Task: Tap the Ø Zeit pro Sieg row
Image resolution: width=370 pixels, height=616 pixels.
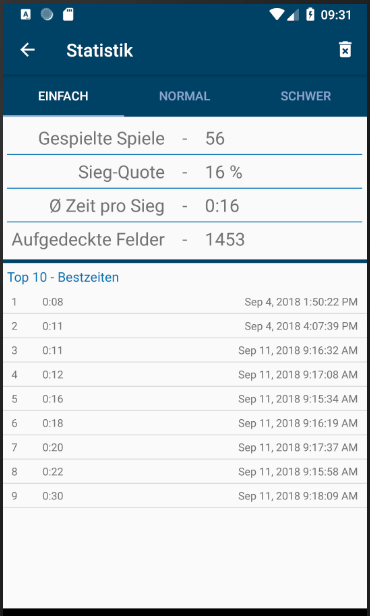Action: 185,206
